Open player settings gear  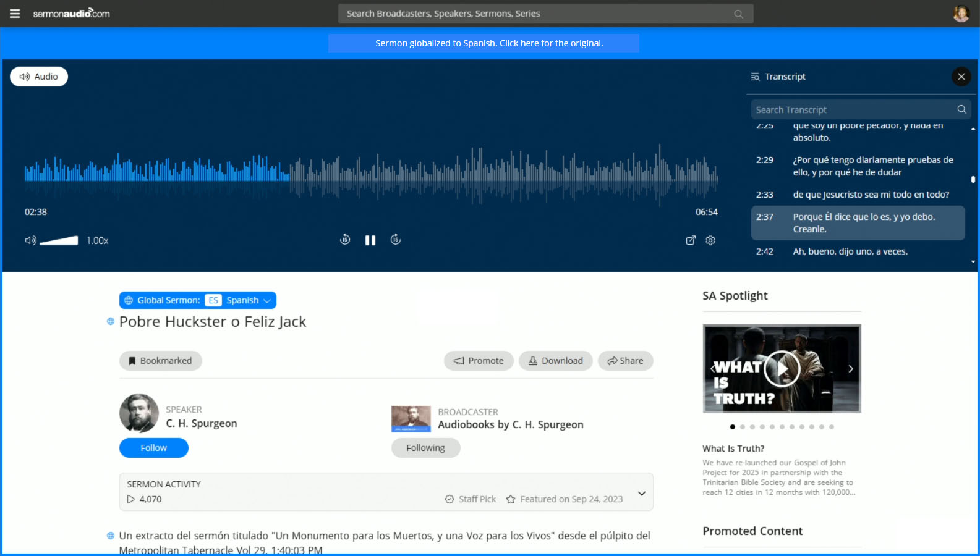(x=710, y=240)
